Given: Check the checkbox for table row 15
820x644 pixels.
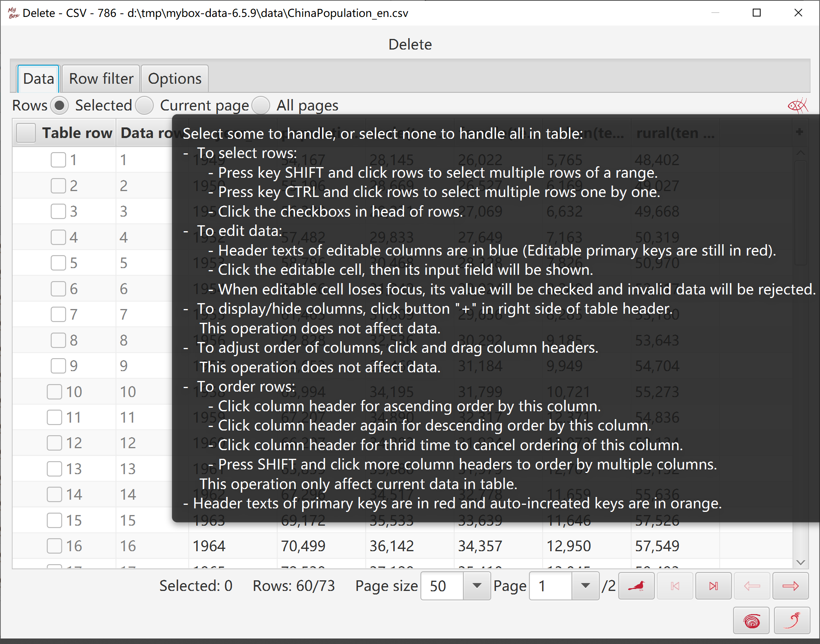Looking at the screenshot, I should coord(54,521).
